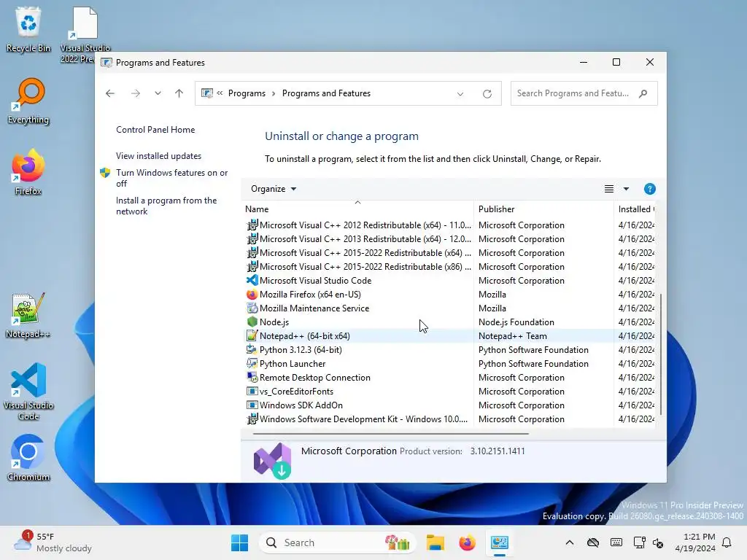Expand the address bar history dropdown
Viewport: 747px width, 560px height.
point(460,94)
